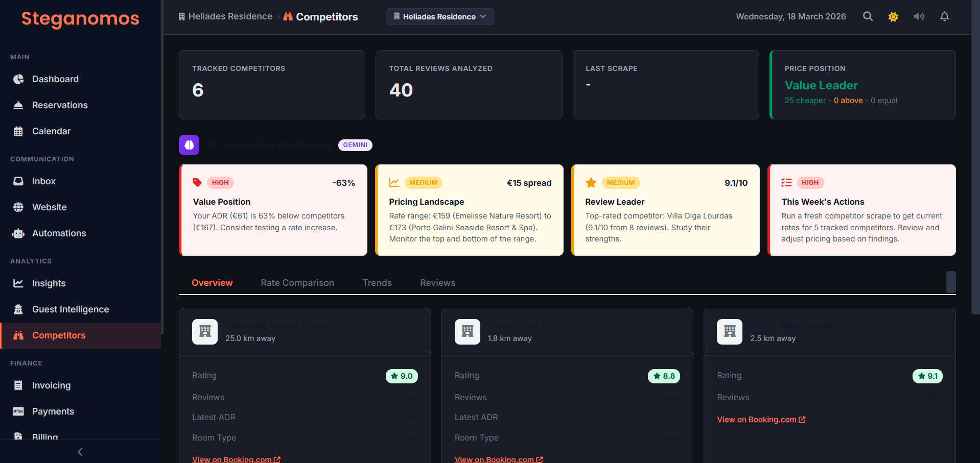Collapse the sidebar using the chevron button

pyautogui.click(x=80, y=451)
